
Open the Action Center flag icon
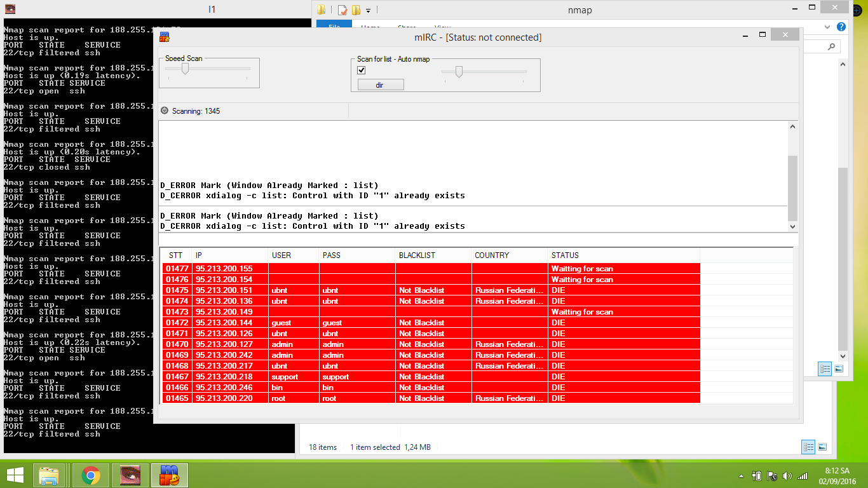(772, 475)
